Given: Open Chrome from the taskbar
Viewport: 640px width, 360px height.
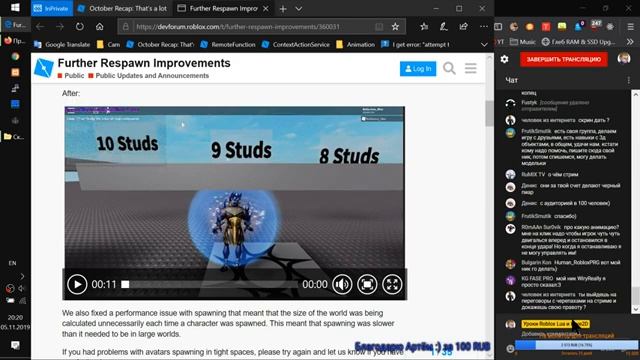Looking at the screenshot, I should point(15,56).
